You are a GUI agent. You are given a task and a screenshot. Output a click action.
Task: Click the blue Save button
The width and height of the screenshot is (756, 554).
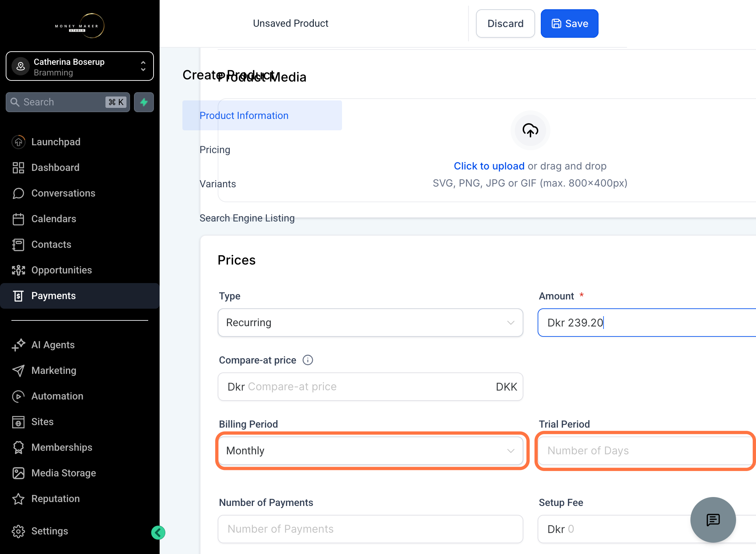[x=569, y=23]
